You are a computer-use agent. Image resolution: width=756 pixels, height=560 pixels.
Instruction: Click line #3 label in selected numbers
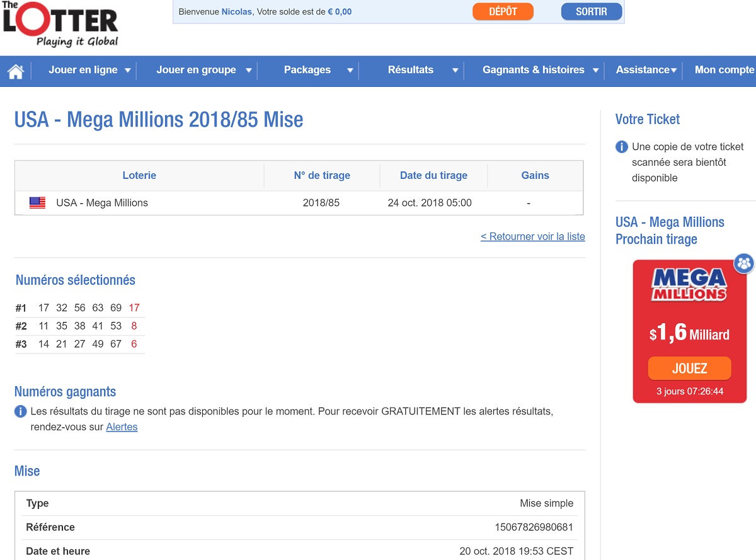tap(21, 345)
